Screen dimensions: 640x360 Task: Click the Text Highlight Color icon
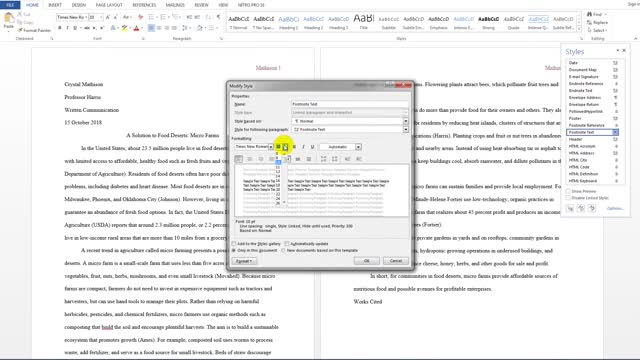[x=124, y=28]
